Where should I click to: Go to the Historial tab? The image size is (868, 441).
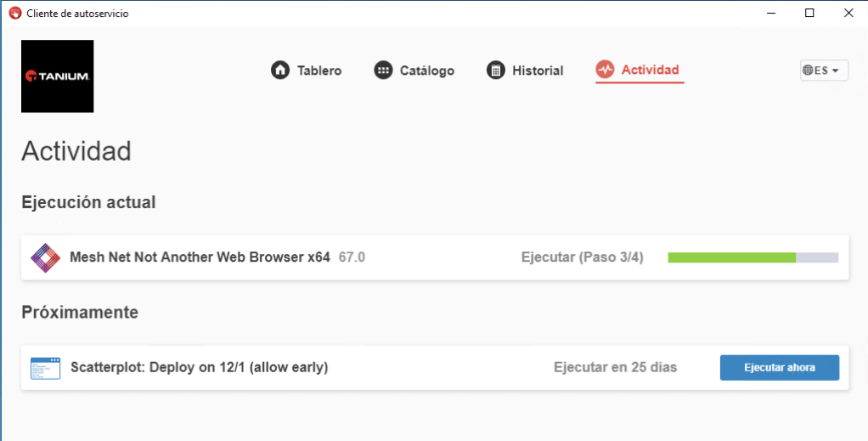click(x=537, y=71)
